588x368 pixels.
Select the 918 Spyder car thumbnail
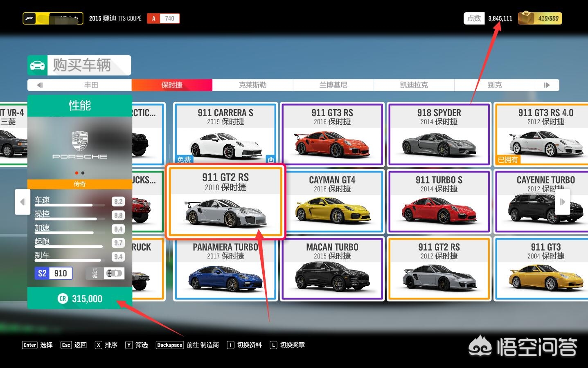439,146
